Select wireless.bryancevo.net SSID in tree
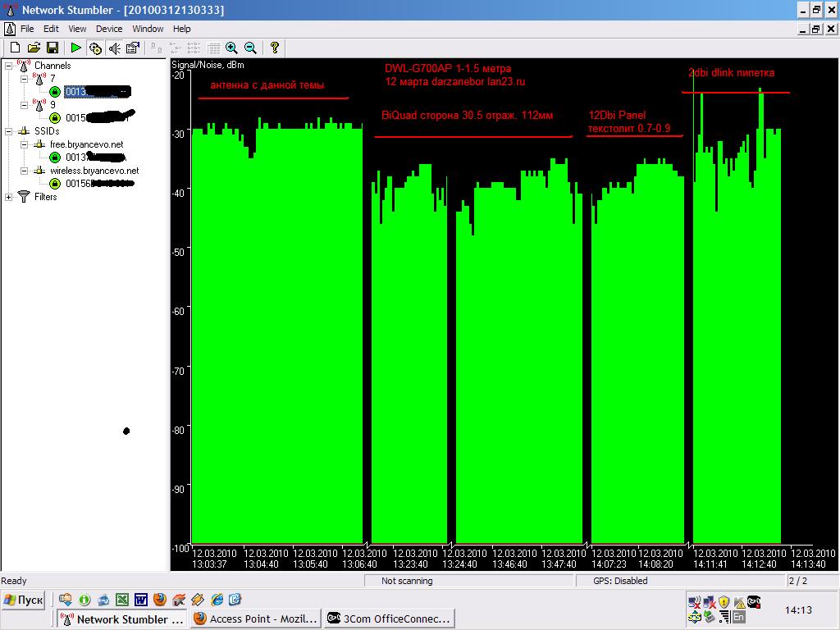840x630 pixels. click(x=94, y=171)
